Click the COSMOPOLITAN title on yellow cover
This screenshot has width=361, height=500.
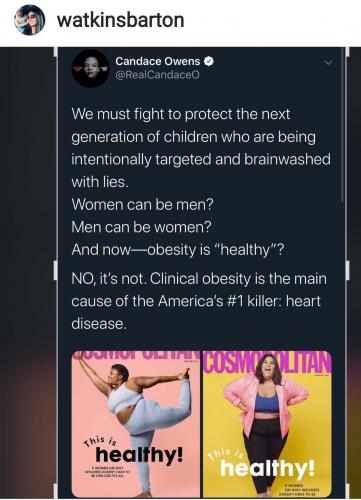267,362
